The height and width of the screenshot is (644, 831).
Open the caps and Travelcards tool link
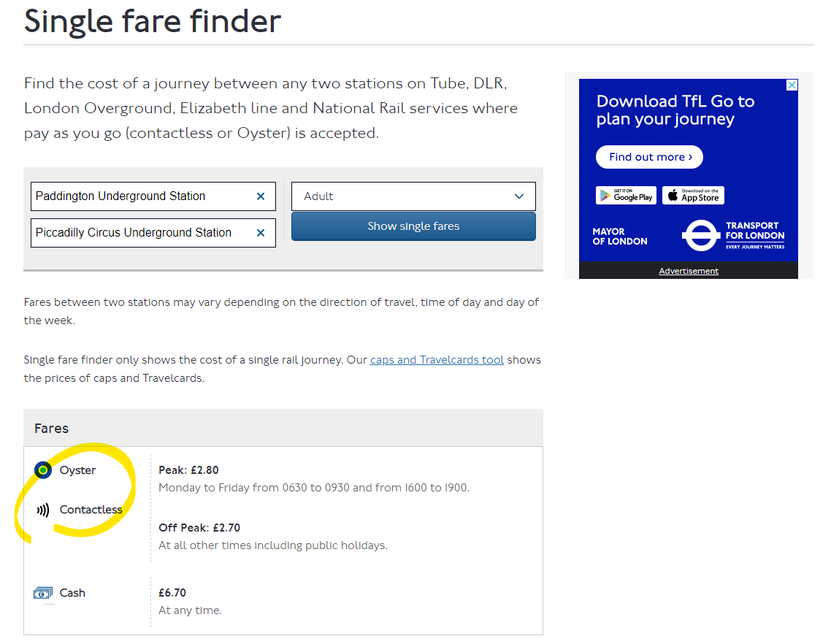[x=437, y=360]
